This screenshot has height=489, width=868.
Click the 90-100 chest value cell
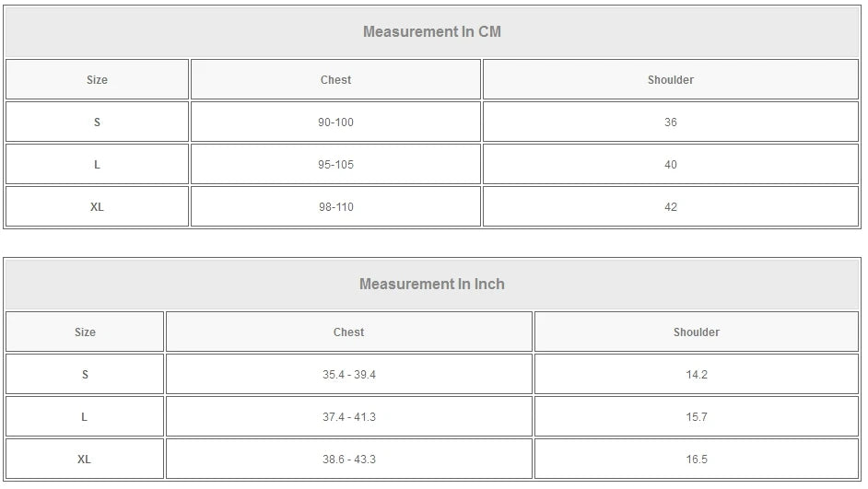coord(335,122)
